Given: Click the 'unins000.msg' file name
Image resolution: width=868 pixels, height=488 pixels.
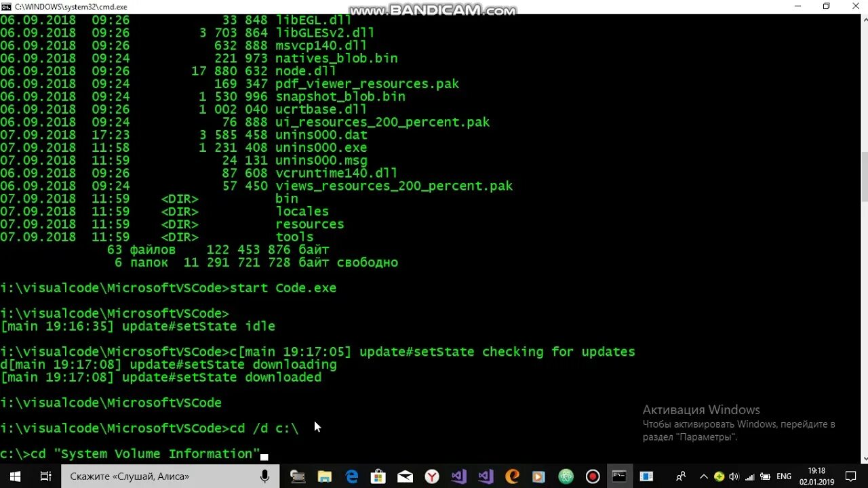Looking at the screenshot, I should (x=321, y=161).
